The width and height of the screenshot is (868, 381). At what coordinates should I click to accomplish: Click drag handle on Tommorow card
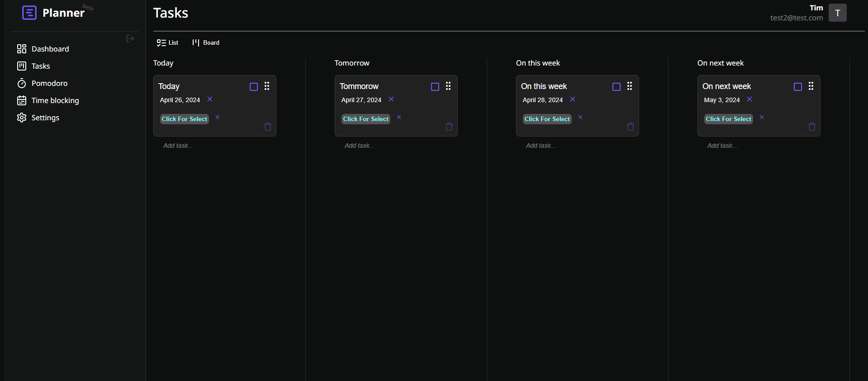(x=448, y=86)
